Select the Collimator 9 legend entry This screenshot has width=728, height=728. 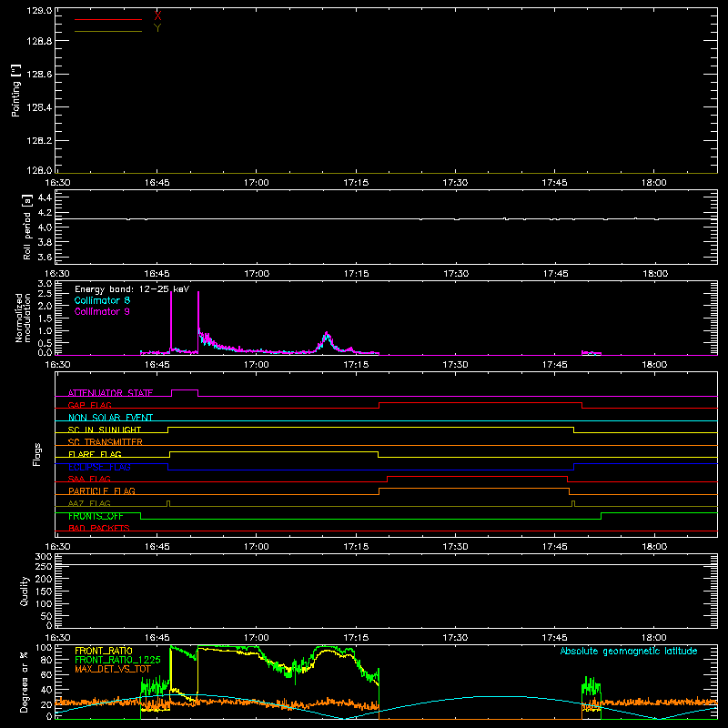click(x=102, y=311)
